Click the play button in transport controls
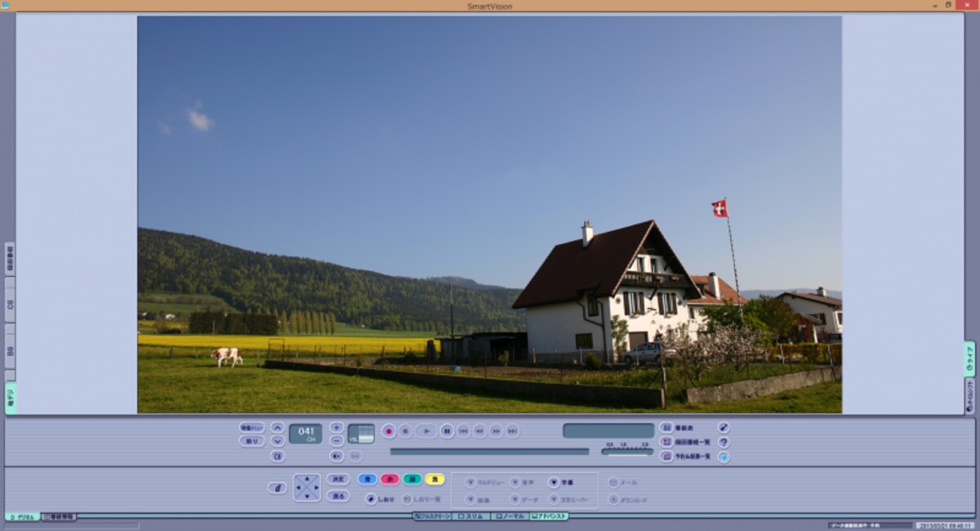 (x=426, y=431)
